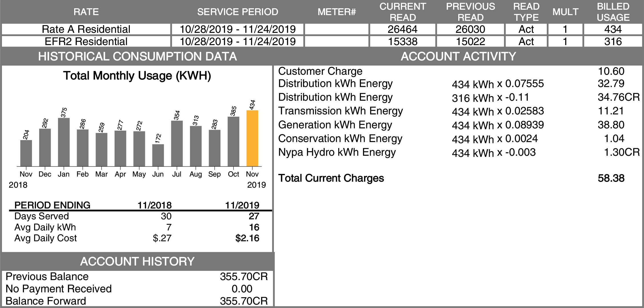Screen dimensions: 644x308
Task: Click the Jul 354 kWh bar
Action: coord(177,143)
